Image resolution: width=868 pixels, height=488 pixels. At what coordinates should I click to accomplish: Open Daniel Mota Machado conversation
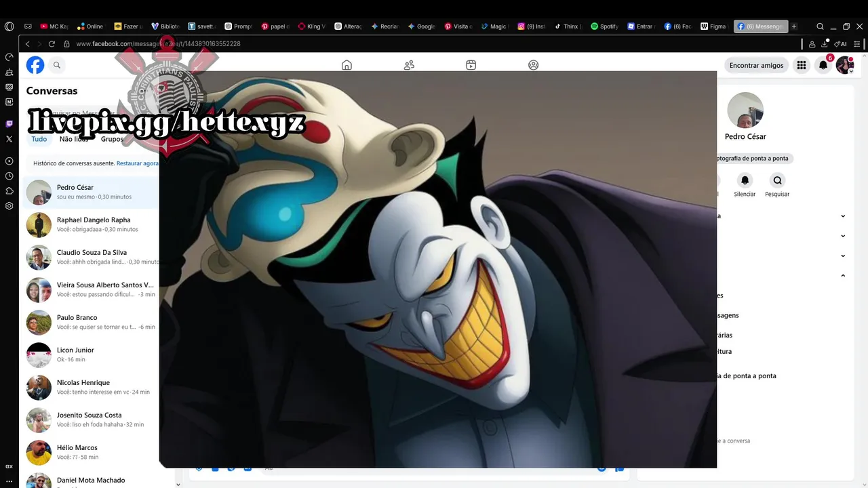point(92,480)
